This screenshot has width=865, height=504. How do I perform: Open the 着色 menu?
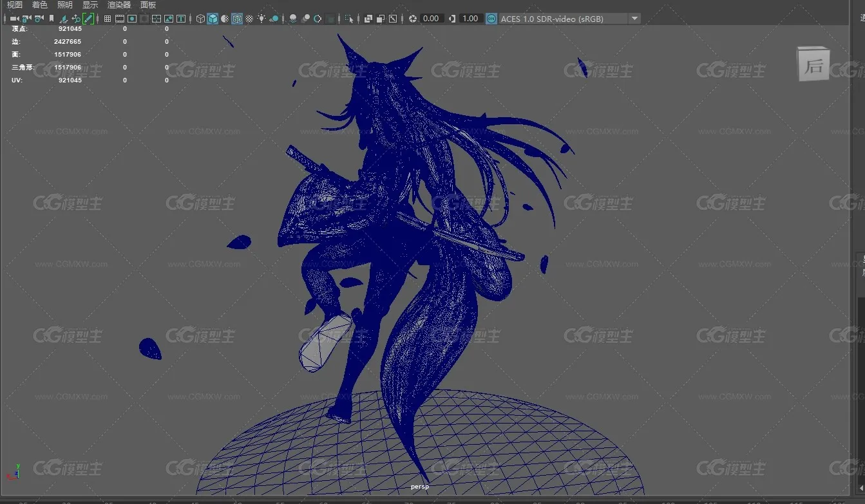(39, 5)
